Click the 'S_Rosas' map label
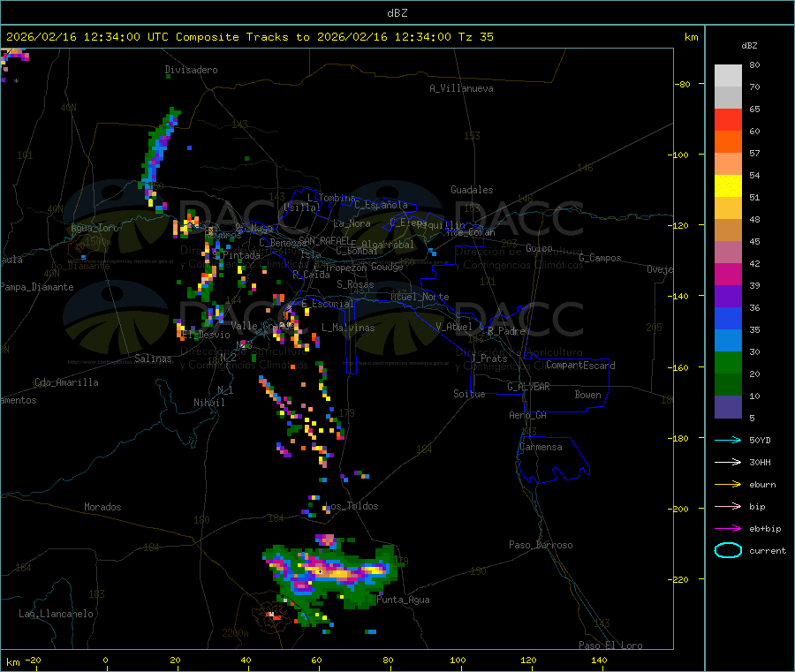This screenshot has height=672, width=795. 355,284
